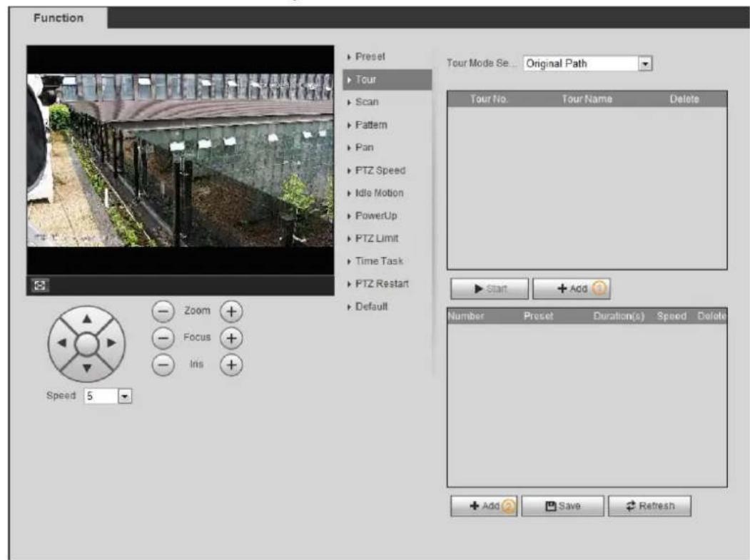This screenshot has height=560, width=750.
Task: Click the Refresh button
Action: 649,506
